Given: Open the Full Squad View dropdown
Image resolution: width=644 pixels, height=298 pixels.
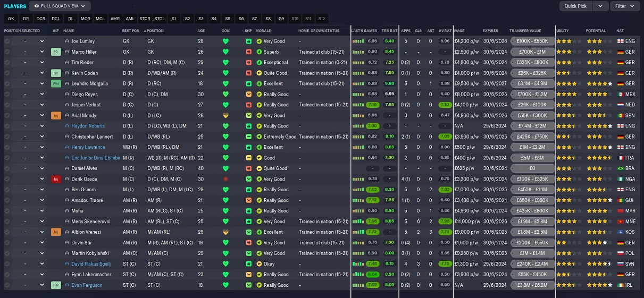Looking at the screenshot, I should (x=60, y=6).
